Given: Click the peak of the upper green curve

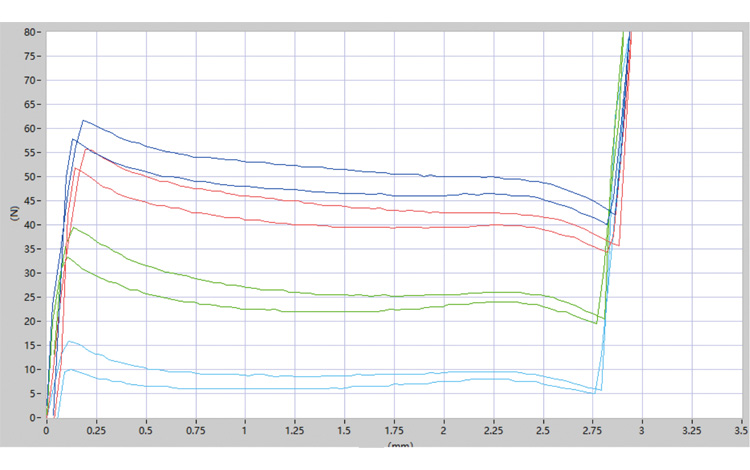Looking at the screenshot, I should click(x=73, y=228).
